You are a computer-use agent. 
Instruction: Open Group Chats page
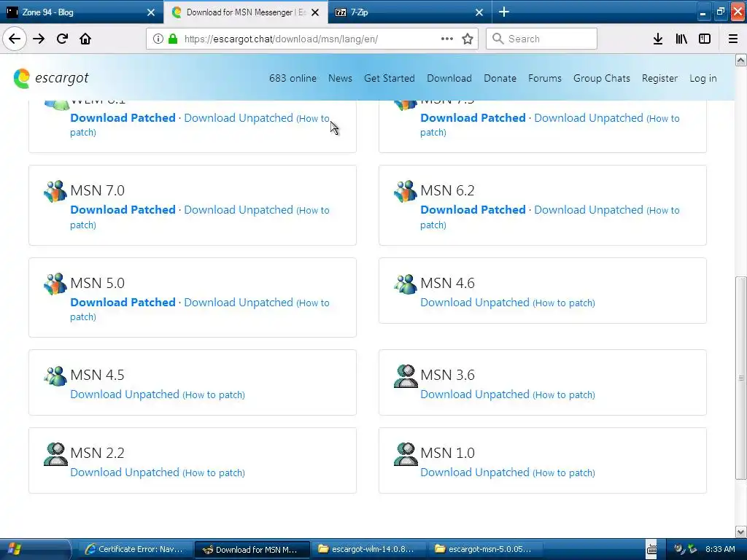pyautogui.click(x=601, y=78)
